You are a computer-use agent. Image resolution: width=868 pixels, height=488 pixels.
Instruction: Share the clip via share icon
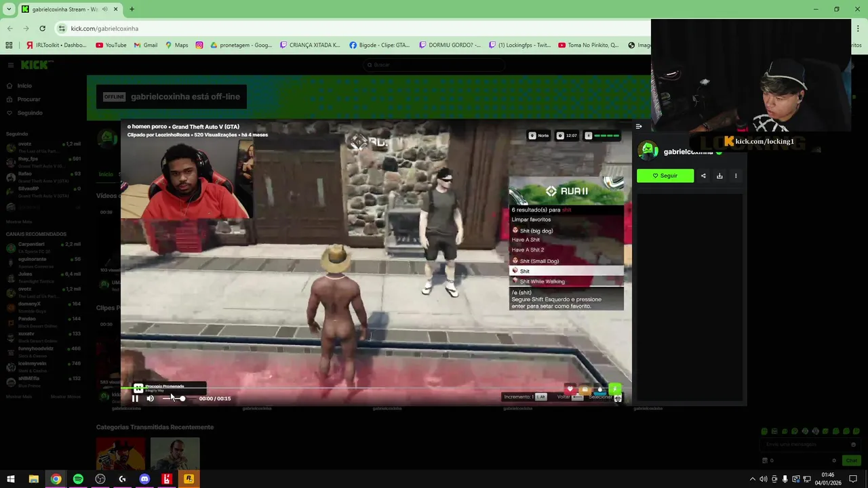coord(703,176)
